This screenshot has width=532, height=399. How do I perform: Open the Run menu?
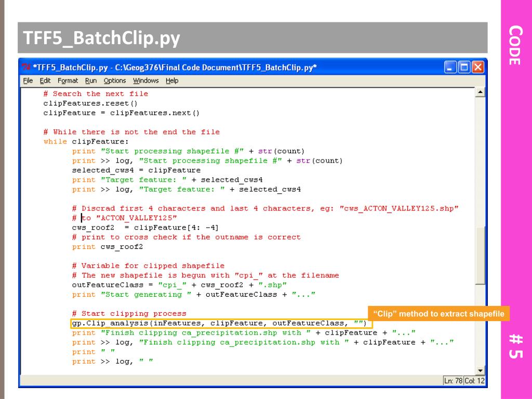coord(90,81)
